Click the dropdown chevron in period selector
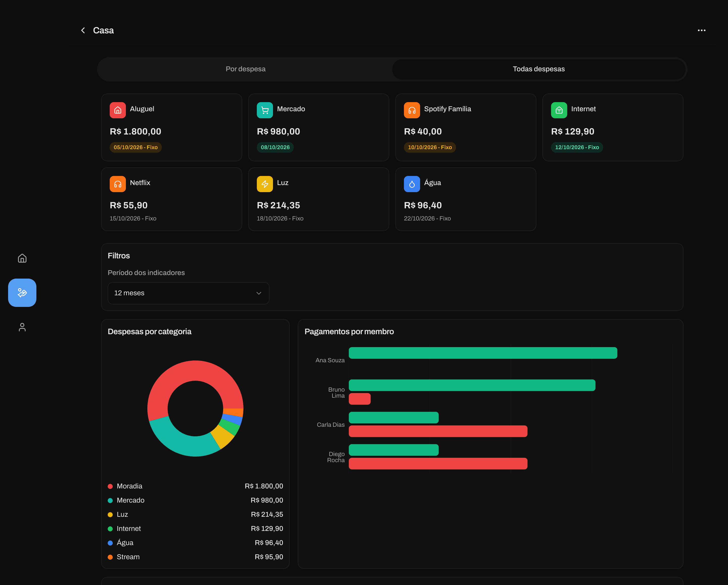 (259, 293)
